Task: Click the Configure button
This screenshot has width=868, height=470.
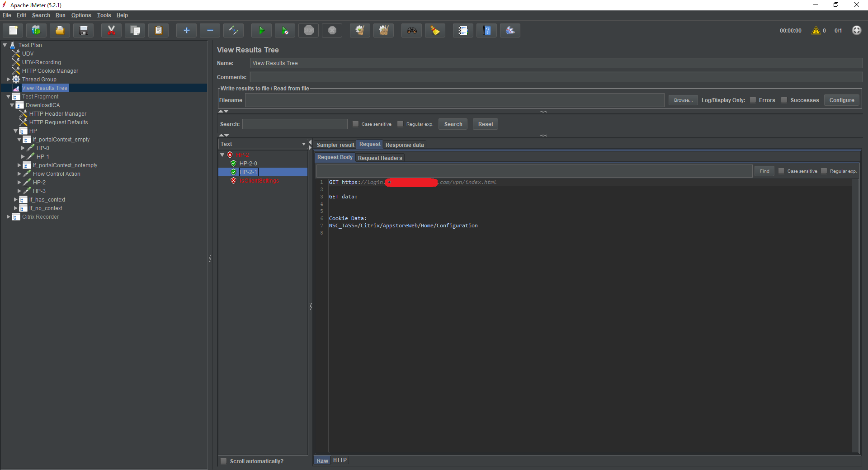Action: (x=841, y=100)
